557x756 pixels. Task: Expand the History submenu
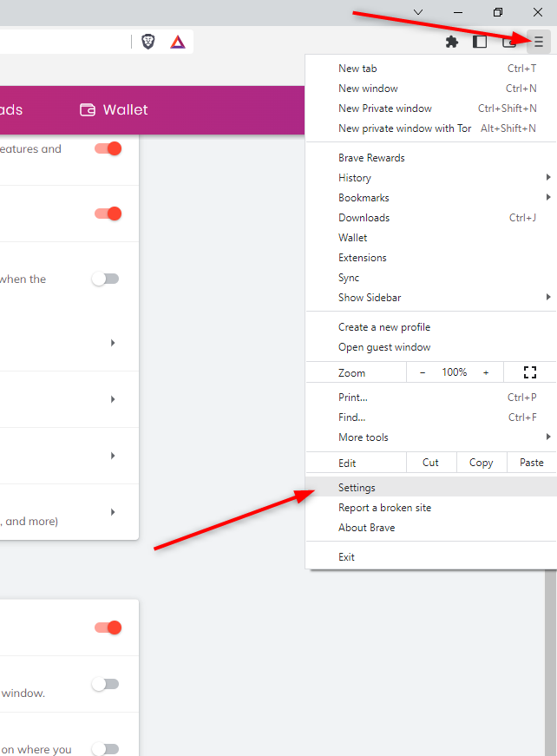coord(430,177)
